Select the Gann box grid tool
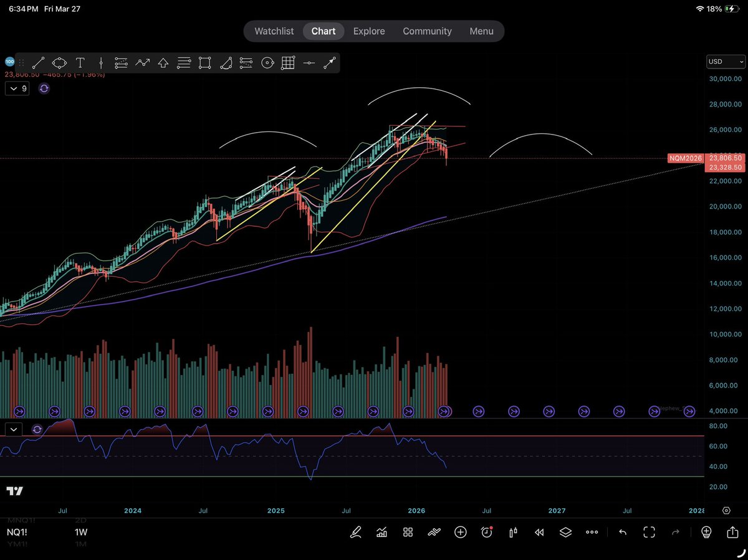 (x=288, y=63)
